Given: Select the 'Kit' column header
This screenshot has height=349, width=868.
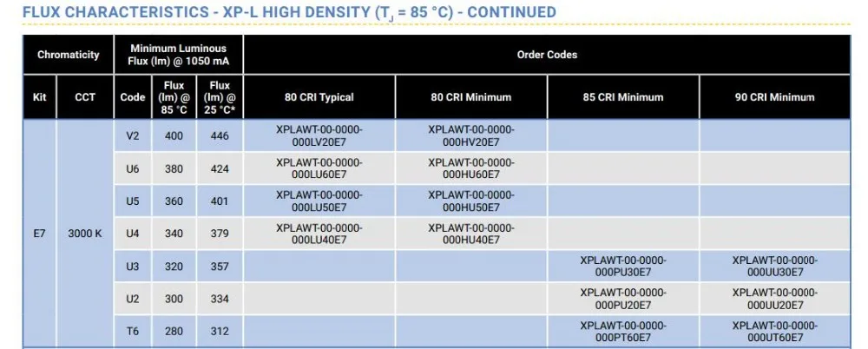Looking at the screenshot, I should tap(39, 97).
